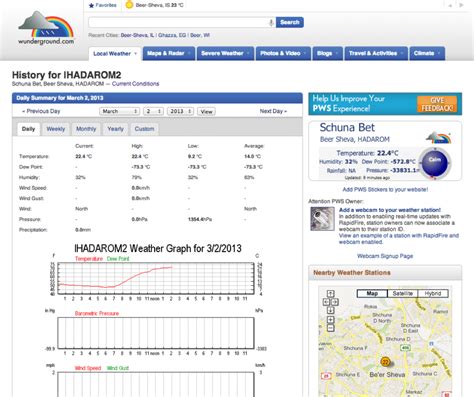Viewport: 474px width, 397px height.
Task: Open the Severe Weather menu
Action: pyautogui.click(x=225, y=53)
